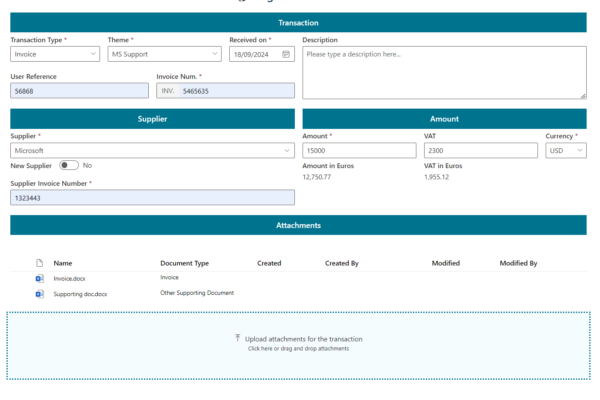This screenshot has height=400, width=600.
Task: Sort attachments by Document Type column
Action: (x=184, y=263)
